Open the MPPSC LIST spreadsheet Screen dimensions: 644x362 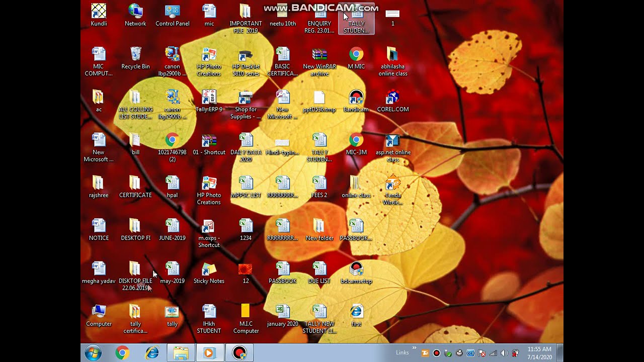point(246,187)
